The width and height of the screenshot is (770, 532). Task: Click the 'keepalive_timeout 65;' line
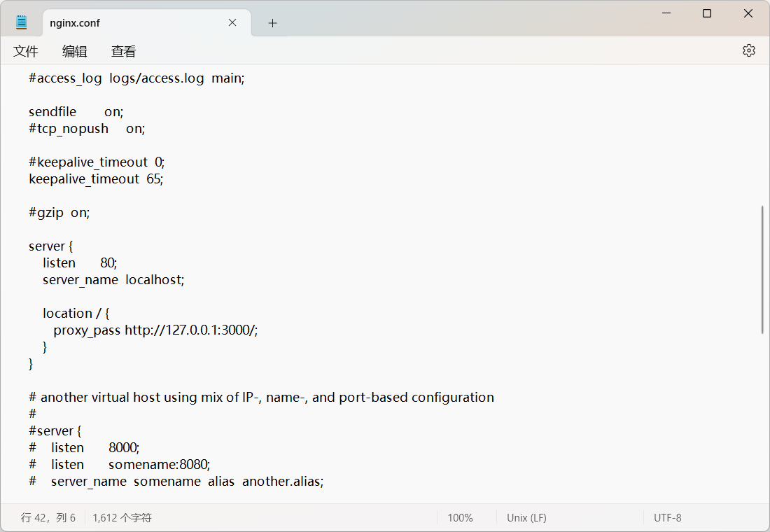tap(96, 178)
